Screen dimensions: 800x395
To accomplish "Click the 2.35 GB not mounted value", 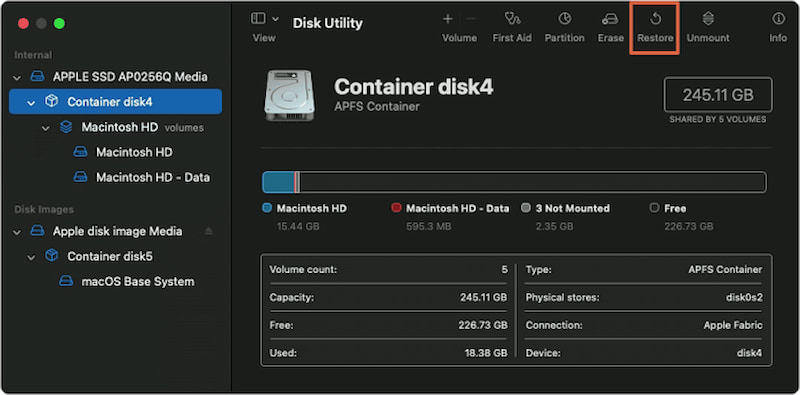I will (556, 226).
